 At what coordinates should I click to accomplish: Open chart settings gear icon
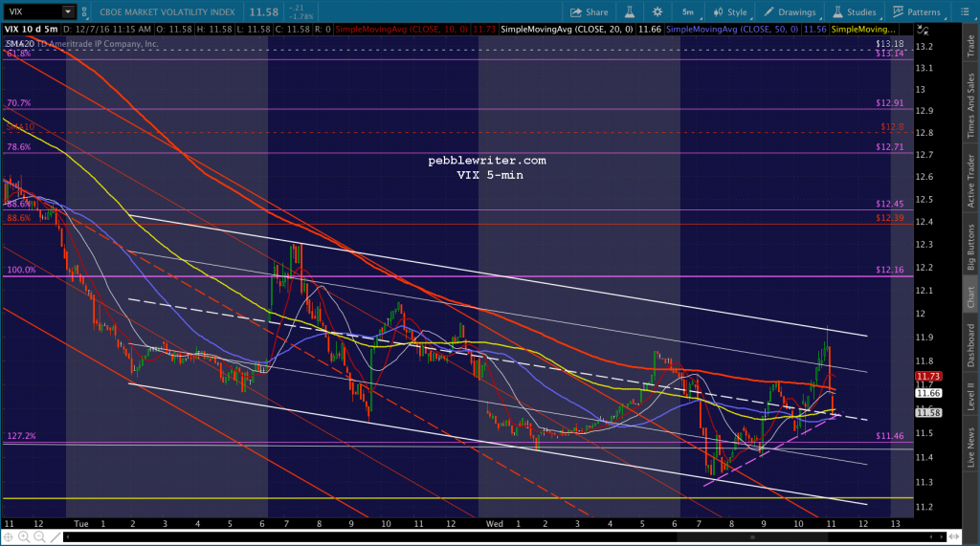point(657,12)
